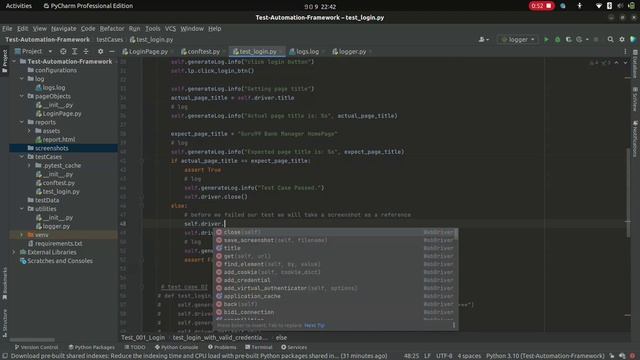Open editor tabs more-options kebab icon
640x360 pixels.
[x=625, y=51]
